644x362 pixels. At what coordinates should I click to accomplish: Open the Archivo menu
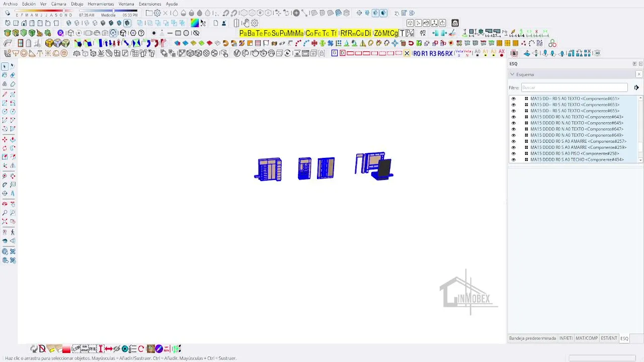point(10,4)
